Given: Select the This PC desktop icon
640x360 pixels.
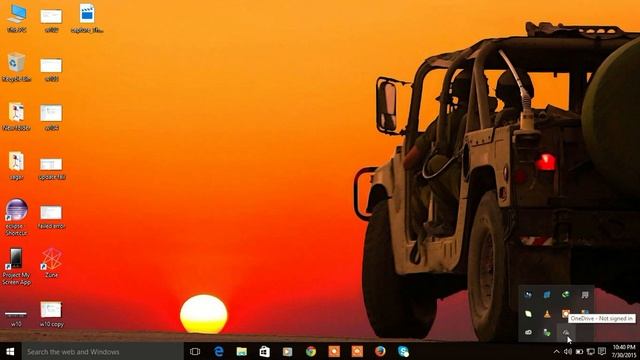Looking at the screenshot, I should pyautogui.click(x=17, y=18).
